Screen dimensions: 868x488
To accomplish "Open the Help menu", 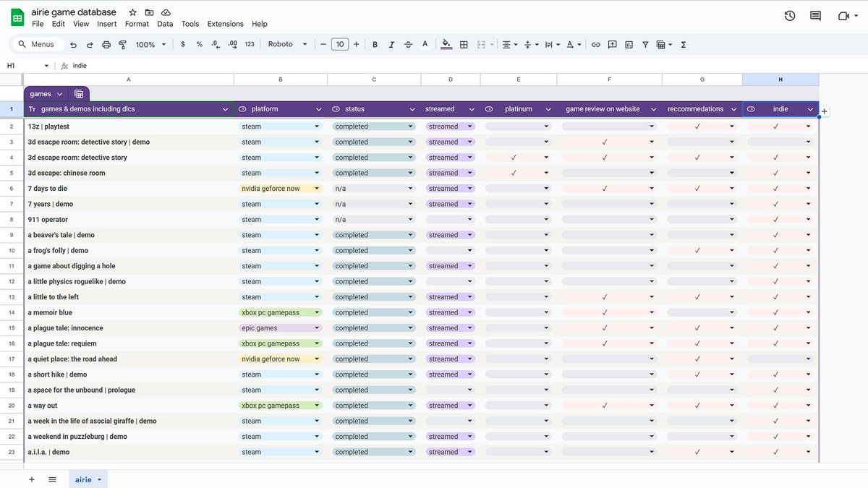I will 260,24.
